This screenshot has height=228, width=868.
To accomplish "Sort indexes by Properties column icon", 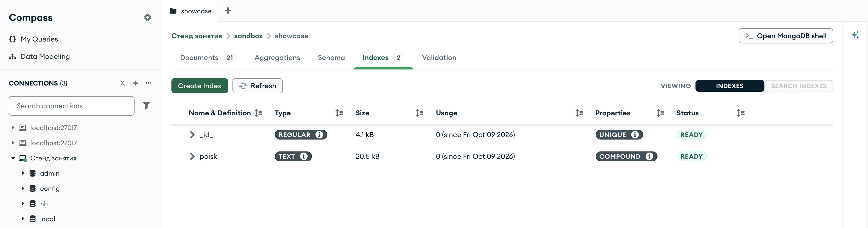I will 660,113.
